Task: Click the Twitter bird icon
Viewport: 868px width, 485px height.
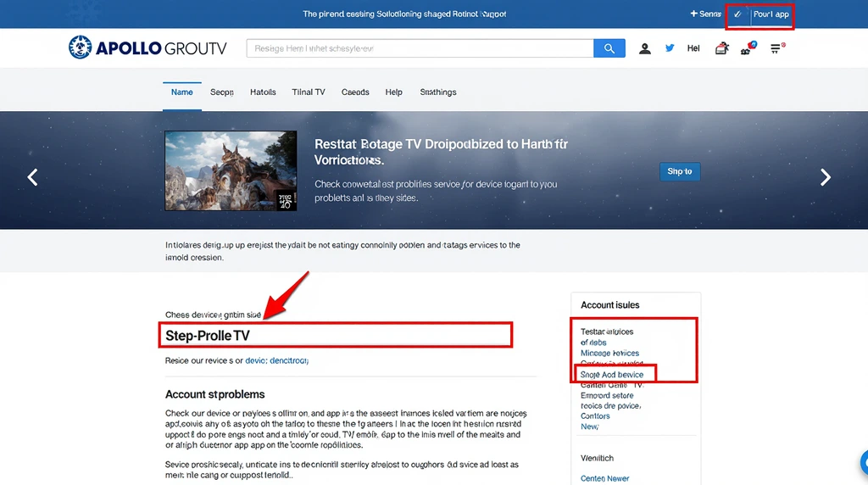Action: click(x=670, y=48)
